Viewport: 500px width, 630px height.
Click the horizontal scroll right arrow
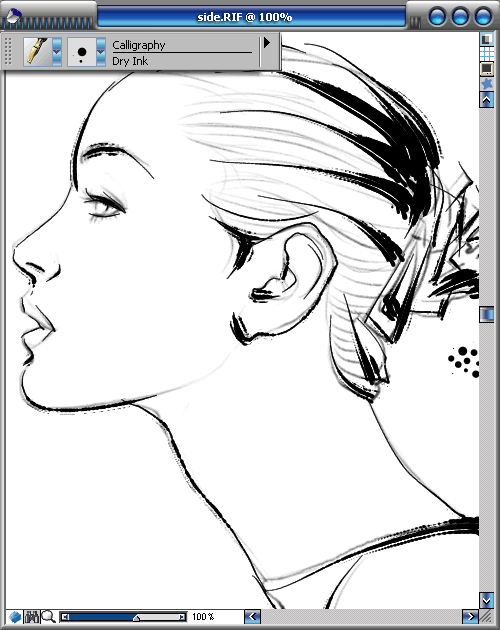coord(469,616)
